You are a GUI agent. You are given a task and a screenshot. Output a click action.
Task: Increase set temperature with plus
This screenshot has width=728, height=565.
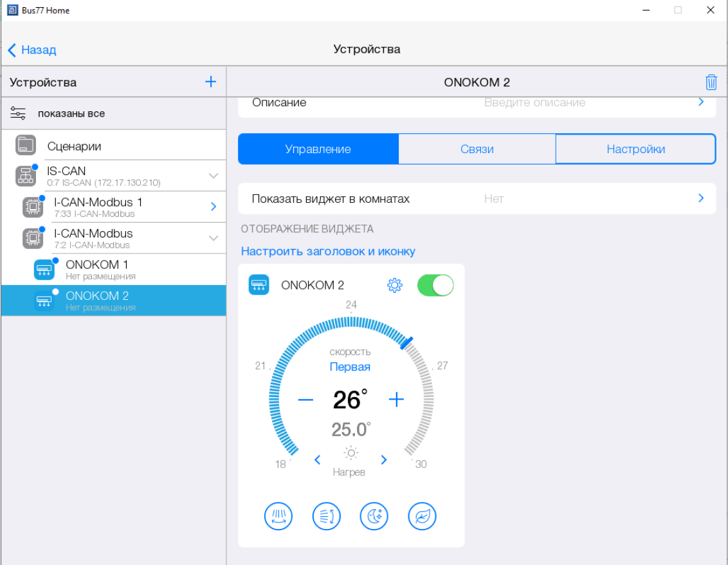tap(396, 400)
